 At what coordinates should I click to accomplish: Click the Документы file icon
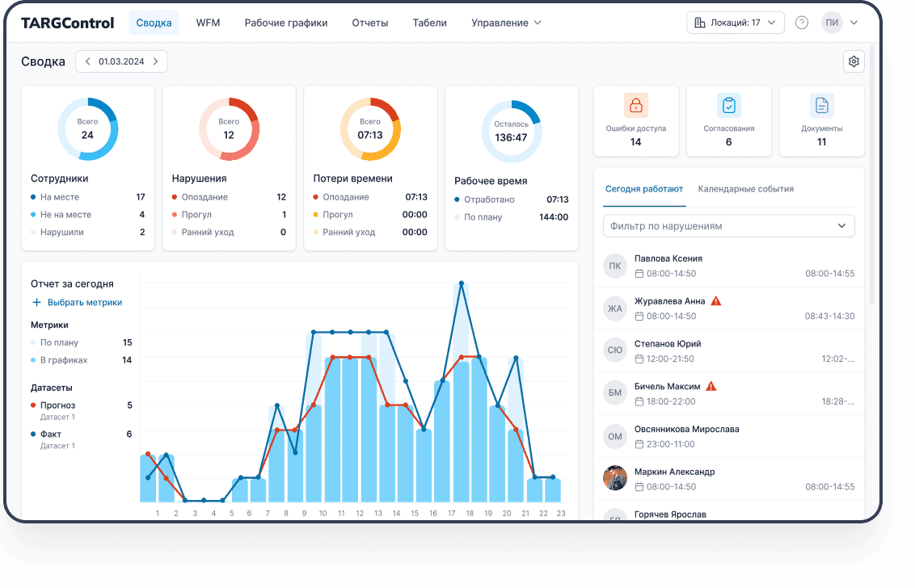click(821, 106)
